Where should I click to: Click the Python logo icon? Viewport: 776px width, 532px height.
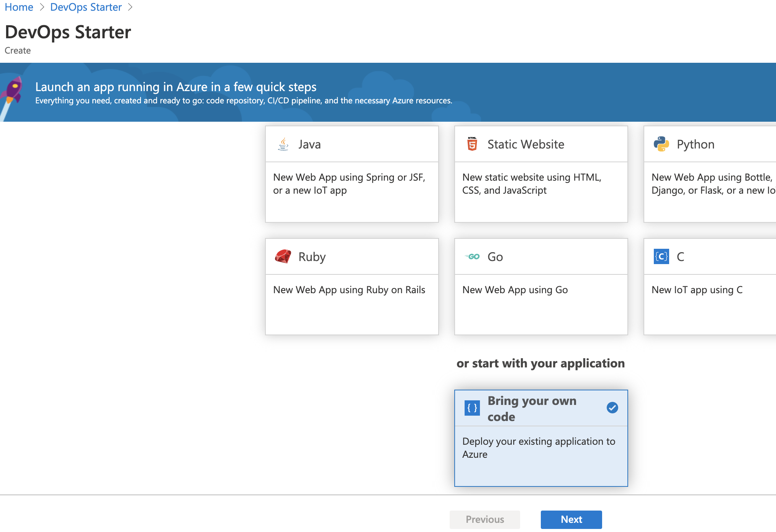click(x=661, y=144)
